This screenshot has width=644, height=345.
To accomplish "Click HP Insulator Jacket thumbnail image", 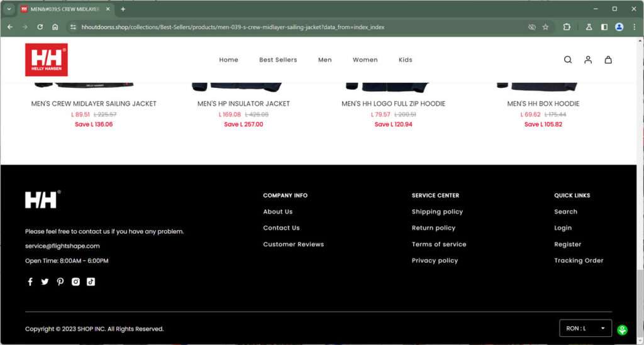I will (237, 87).
